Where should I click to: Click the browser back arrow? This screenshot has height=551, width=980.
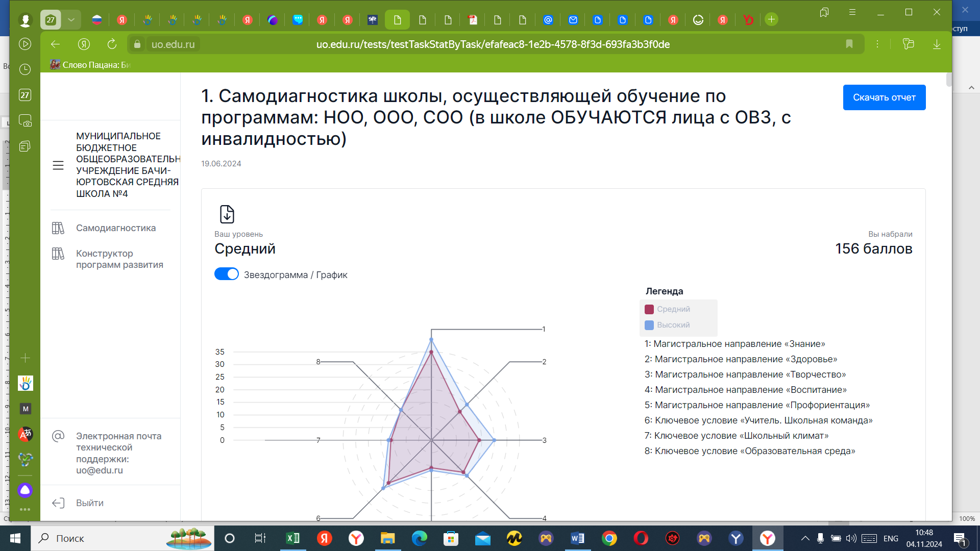pos(55,44)
